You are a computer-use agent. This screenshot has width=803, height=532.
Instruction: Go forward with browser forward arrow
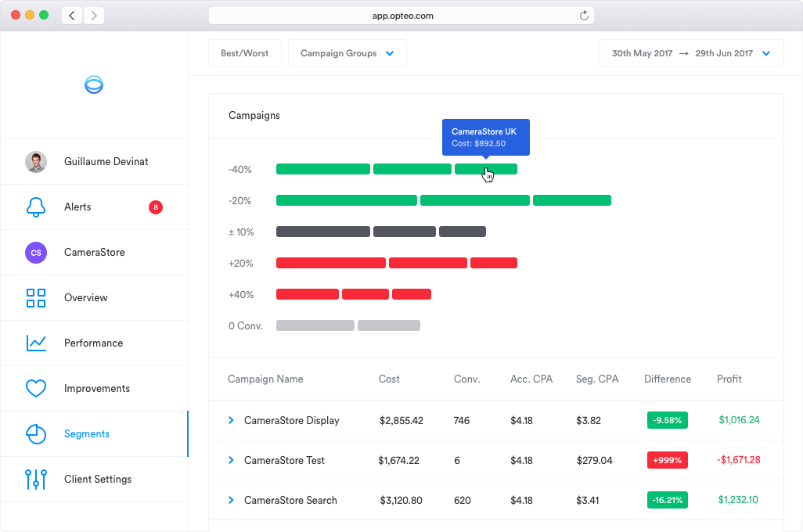click(x=94, y=16)
